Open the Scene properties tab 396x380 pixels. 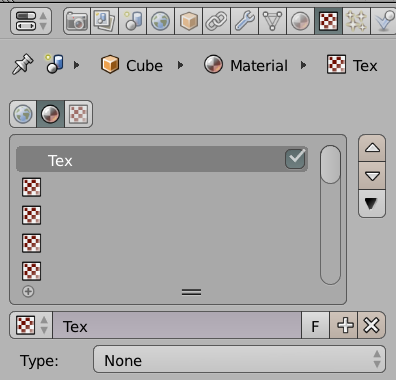pyautogui.click(x=132, y=21)
